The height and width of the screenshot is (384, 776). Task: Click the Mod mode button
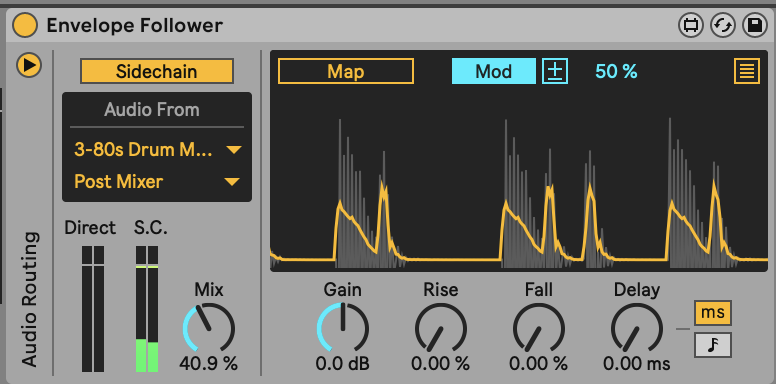pyautogui.click(x=493, y=71)
